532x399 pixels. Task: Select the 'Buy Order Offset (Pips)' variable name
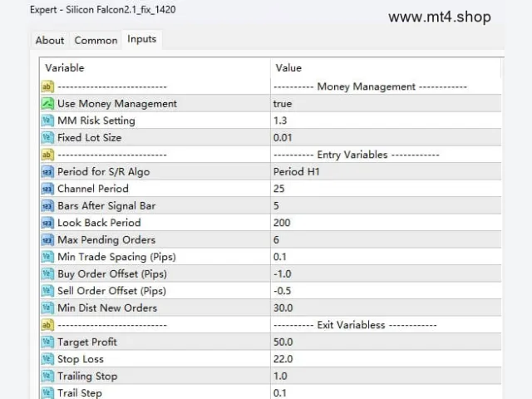tap(112, 273)
